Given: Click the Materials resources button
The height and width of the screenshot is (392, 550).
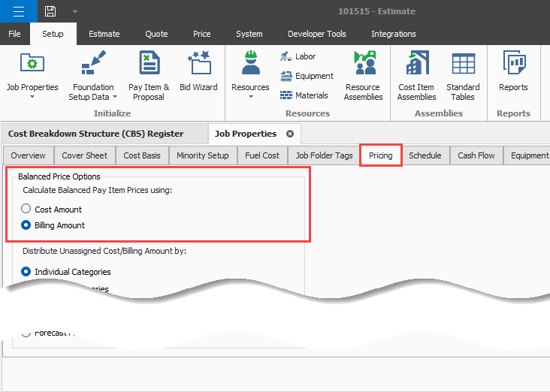Looking at the screenshot, I should (x=304, y=95).
